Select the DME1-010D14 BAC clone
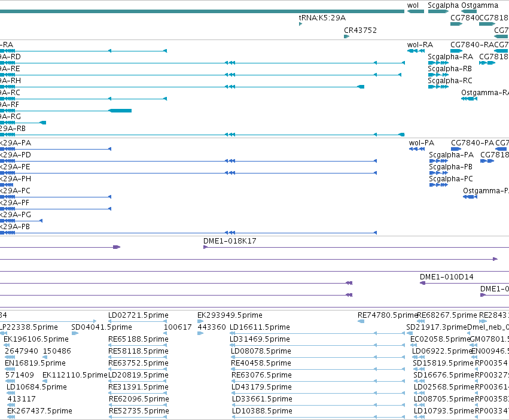Screen dimensions: 509x420 (x=464, y=283)
